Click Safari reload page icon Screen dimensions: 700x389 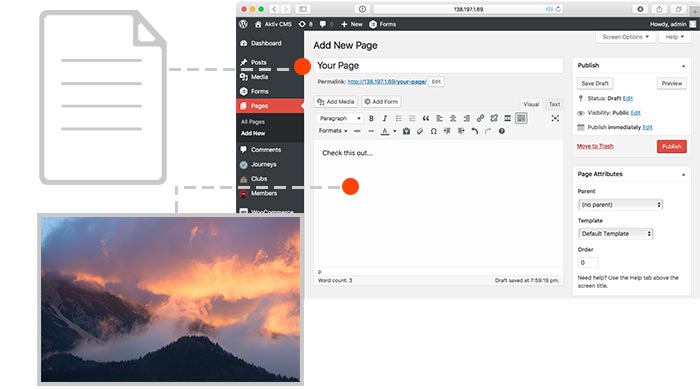coord(558,9)
